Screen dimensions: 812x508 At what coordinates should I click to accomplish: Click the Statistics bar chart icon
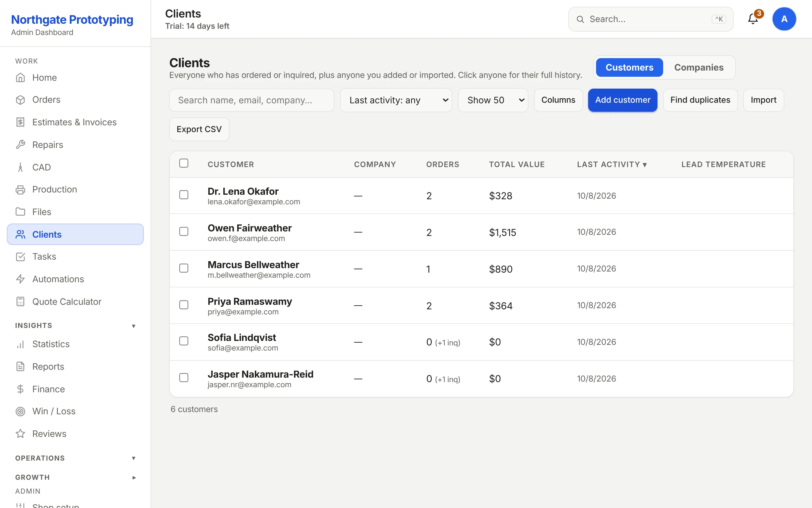click(x=21, y=344)
